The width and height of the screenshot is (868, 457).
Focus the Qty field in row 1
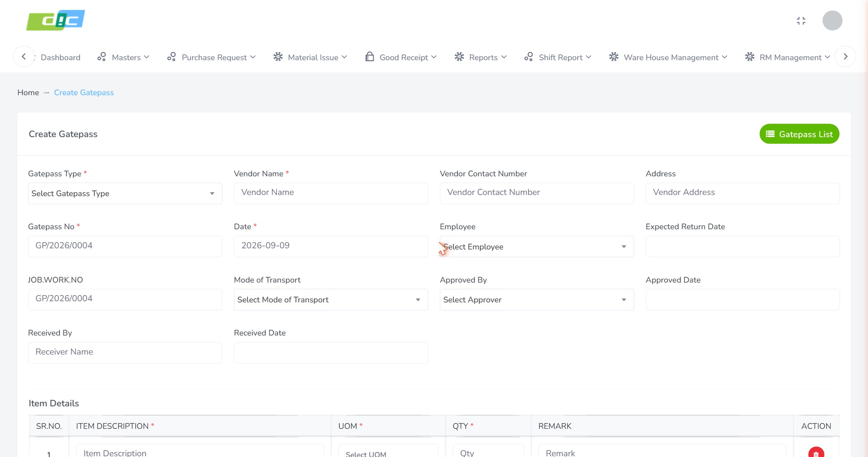[x=488, y=451]
